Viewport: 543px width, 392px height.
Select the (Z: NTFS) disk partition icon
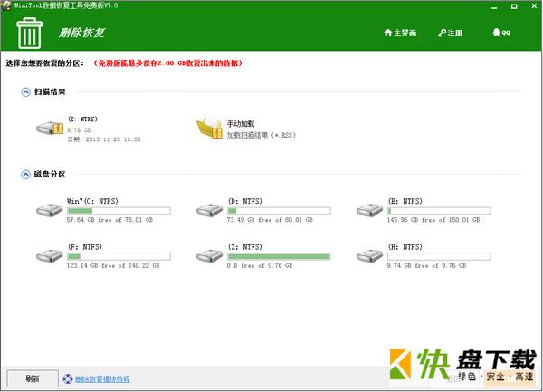(x=210, y=256)
